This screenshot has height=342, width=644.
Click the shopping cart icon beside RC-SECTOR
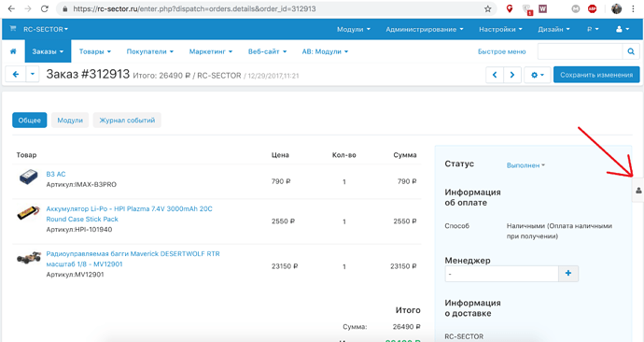13,29
